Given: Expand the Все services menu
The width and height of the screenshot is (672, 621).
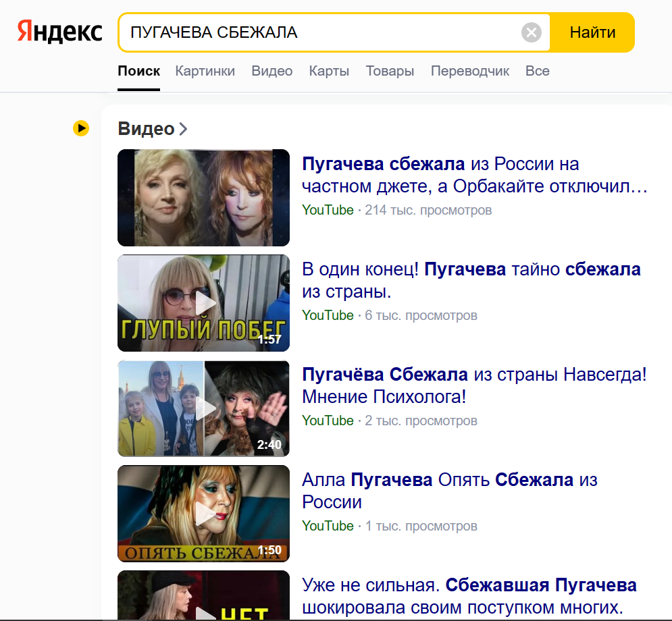Looking at the screenshot, I should pyautogui.click(x=538, y=71).
